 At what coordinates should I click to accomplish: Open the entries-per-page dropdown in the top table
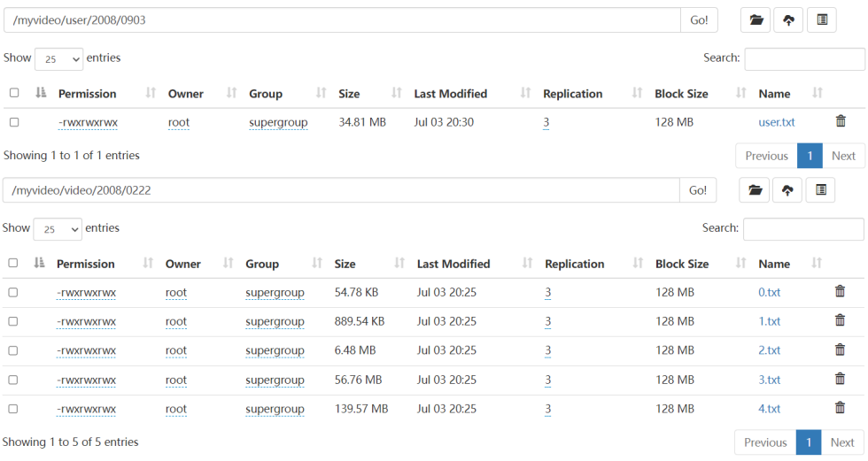[x=58, y=58]
